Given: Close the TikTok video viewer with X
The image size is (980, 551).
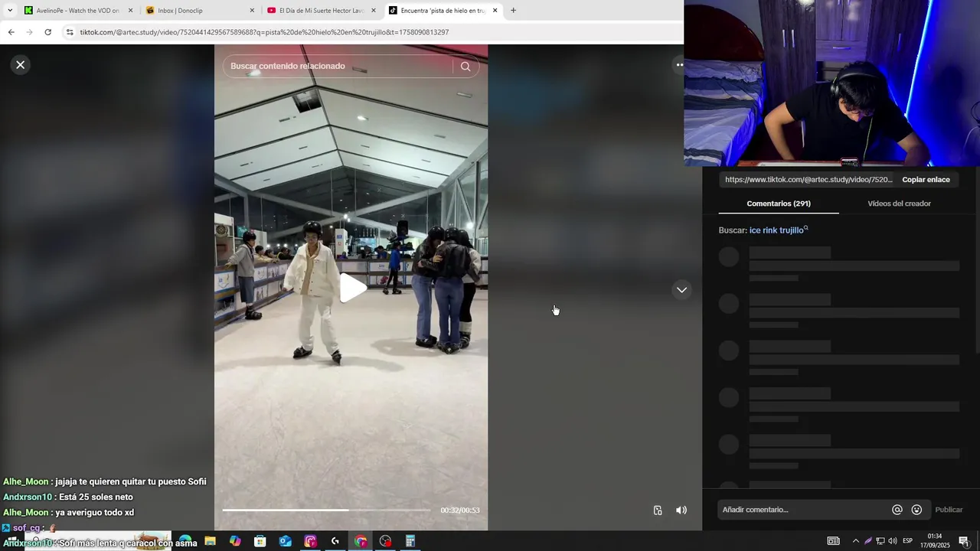Looking at the screenshot, I should point(21,65).
